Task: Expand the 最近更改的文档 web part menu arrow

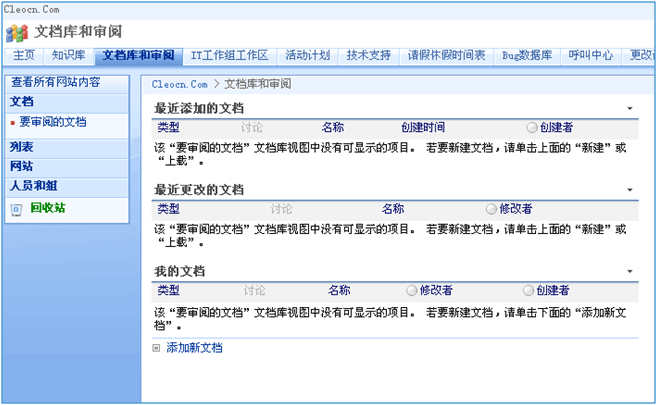Action: (630, 190)
